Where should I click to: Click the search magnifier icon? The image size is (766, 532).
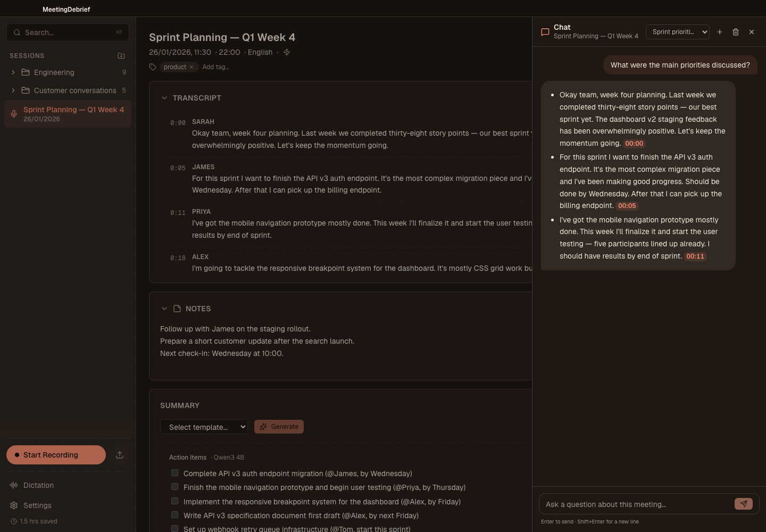coord(17,32)
